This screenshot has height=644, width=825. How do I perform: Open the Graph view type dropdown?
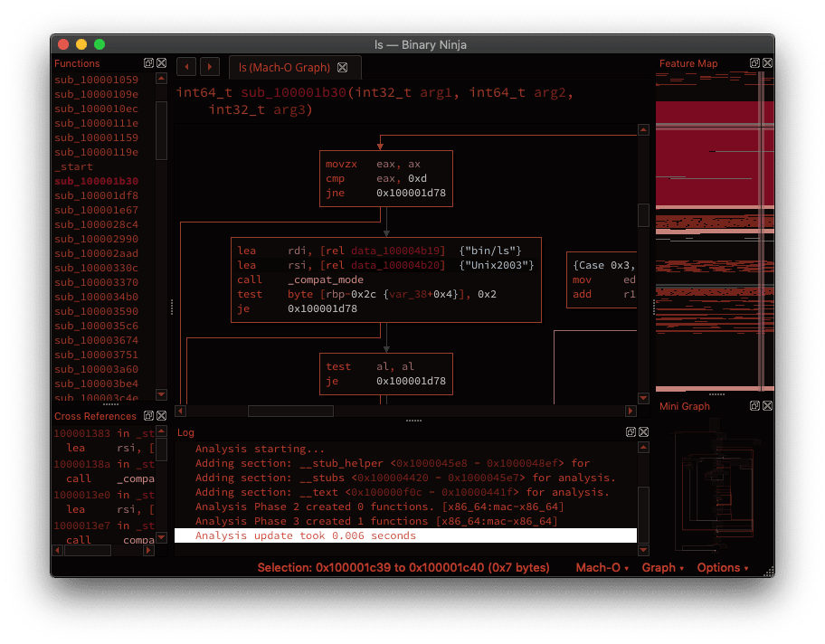click(662, 568)
